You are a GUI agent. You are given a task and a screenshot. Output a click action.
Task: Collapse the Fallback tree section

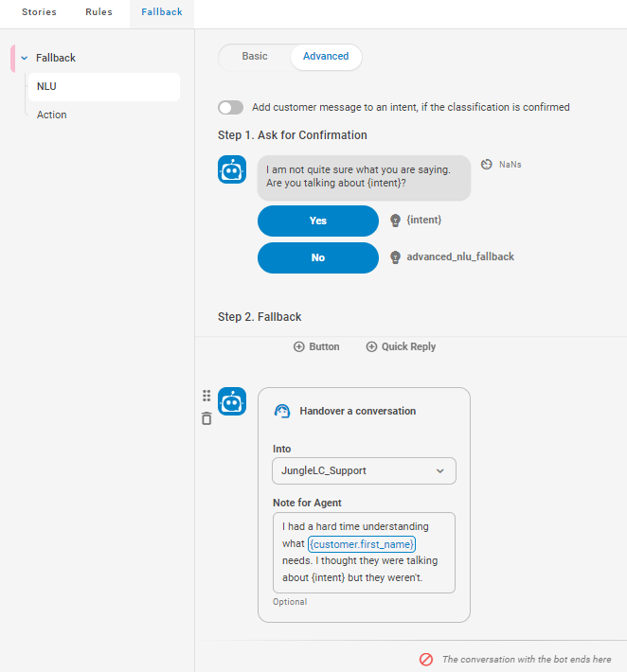(25, 58)
